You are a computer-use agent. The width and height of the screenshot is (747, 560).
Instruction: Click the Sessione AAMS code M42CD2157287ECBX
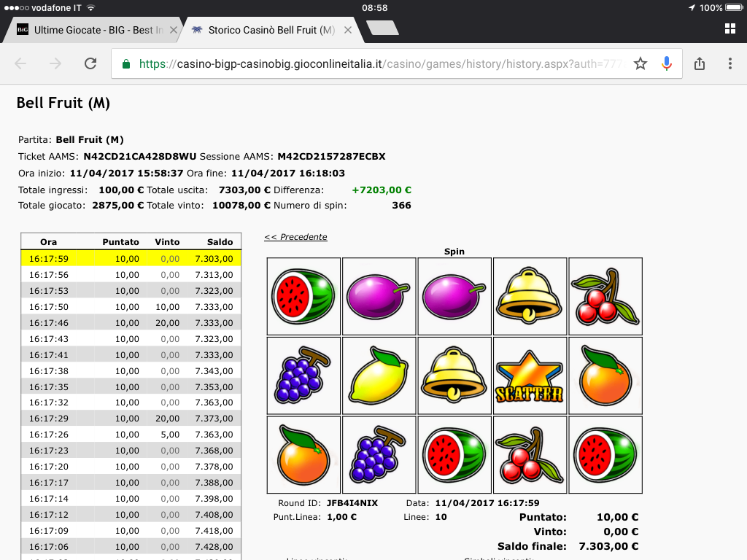tap(332, 156)
